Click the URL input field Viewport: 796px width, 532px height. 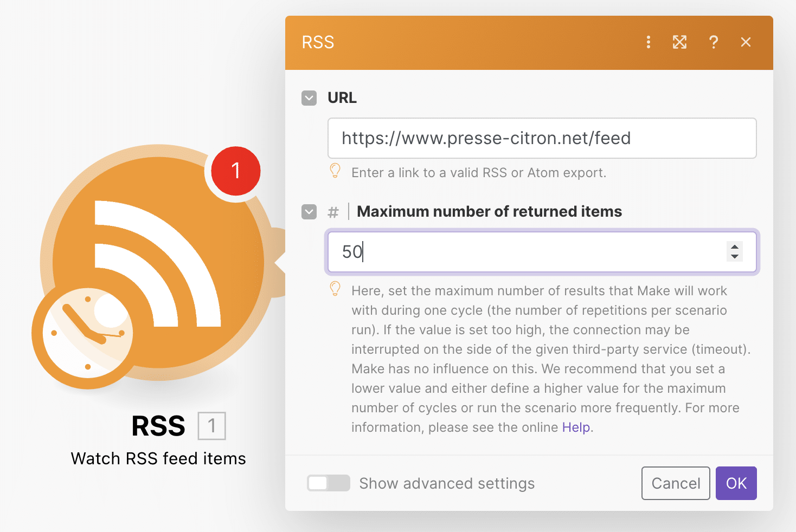click(542, 138)
